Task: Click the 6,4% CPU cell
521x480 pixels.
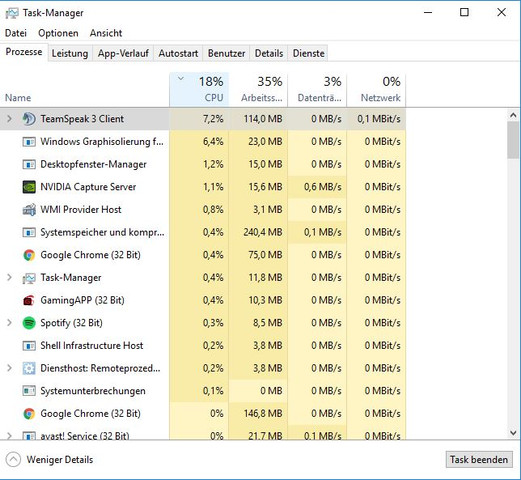Action: 199,142
